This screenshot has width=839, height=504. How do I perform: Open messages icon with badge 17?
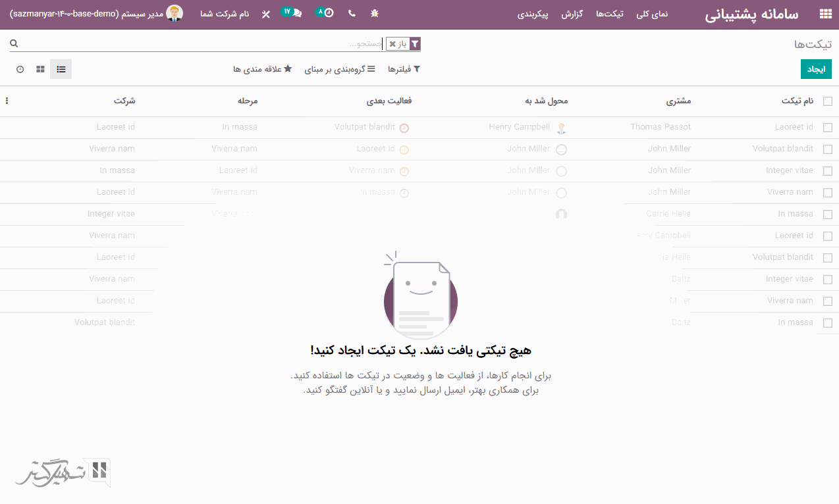pos(292,13)
